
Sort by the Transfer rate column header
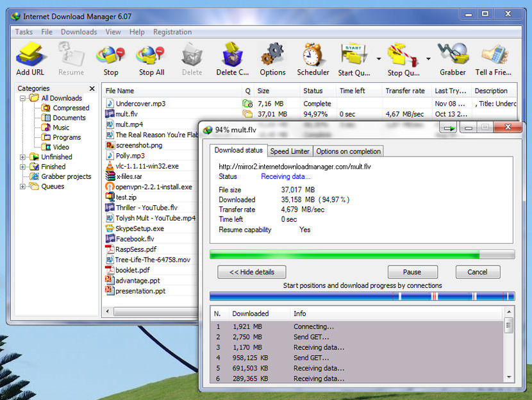coord(406,91)
